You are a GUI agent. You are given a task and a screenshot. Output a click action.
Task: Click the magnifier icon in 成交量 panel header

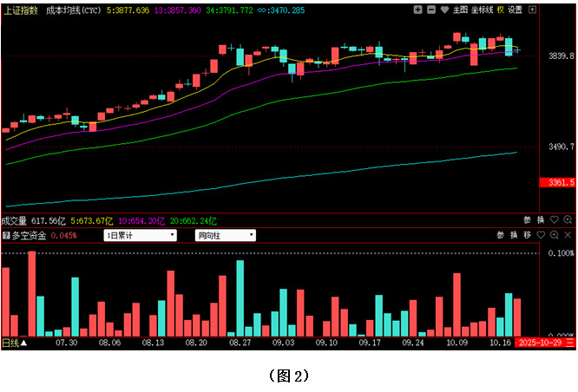coord(568,220)
